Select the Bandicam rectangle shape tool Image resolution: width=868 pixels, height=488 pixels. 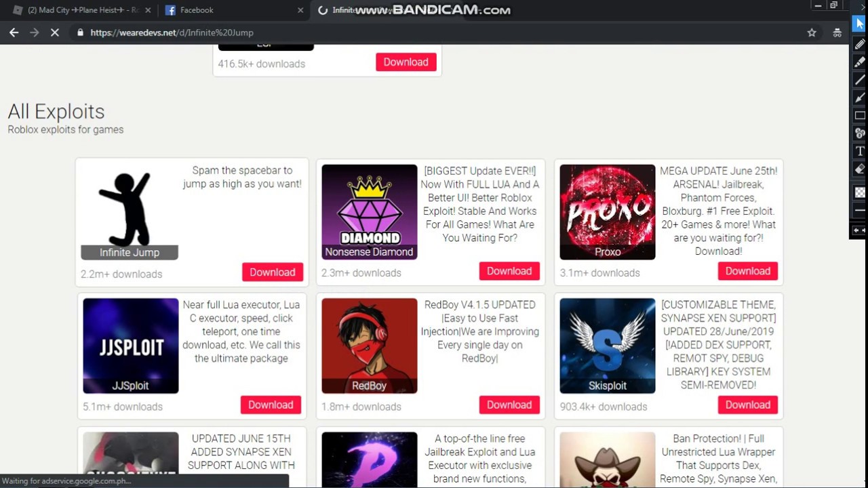[860, 115]
